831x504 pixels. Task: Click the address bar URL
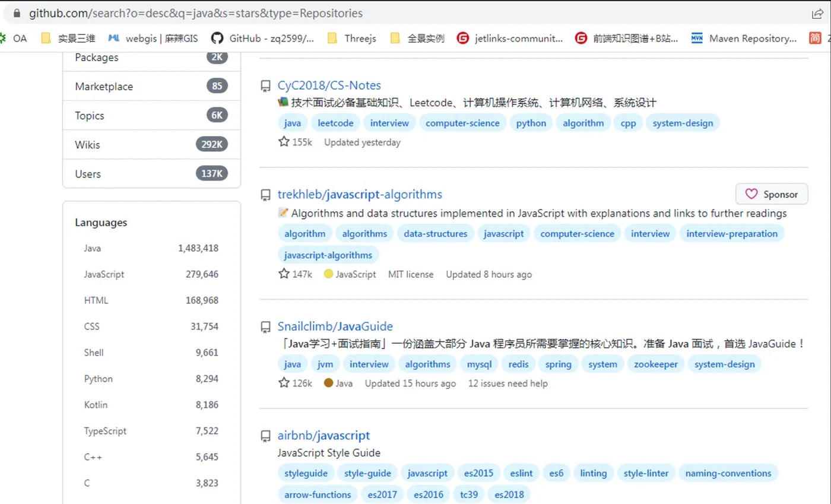196,13
